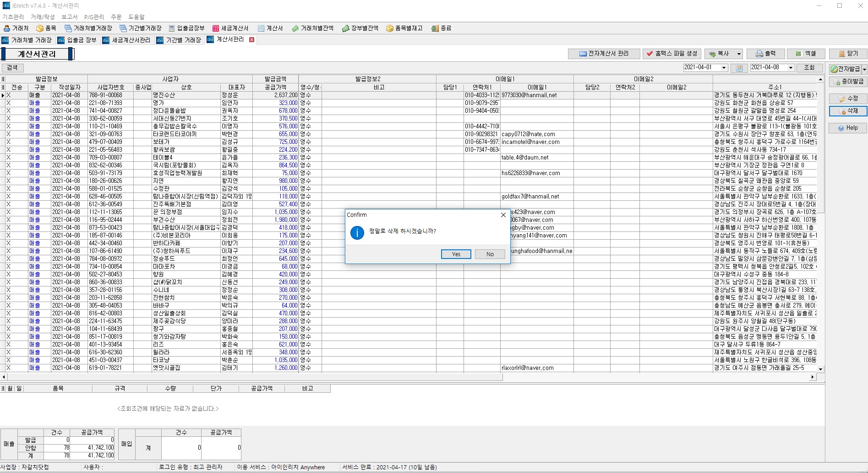Click No in the Confirm dialog
The image size is (868, 473).
[x=490, y=254]
